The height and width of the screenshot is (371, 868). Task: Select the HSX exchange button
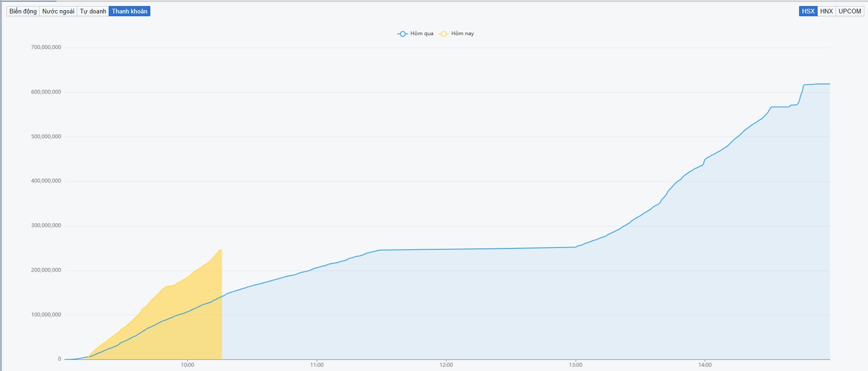pos(808,11)
